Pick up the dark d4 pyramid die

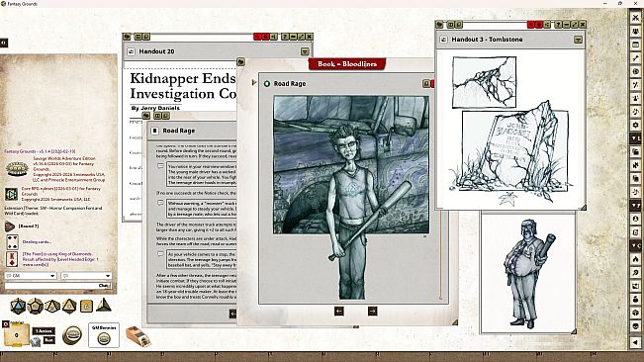click(x=103, y=305)
